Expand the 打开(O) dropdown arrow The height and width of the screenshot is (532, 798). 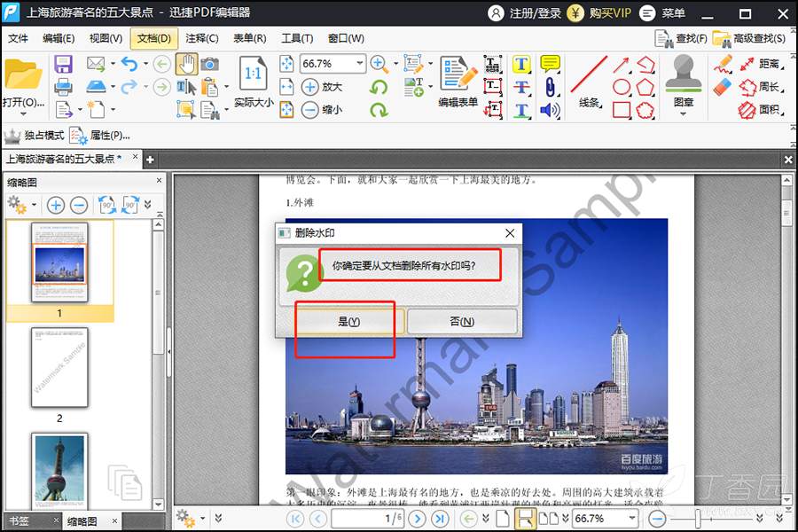(x=23, y=114)
